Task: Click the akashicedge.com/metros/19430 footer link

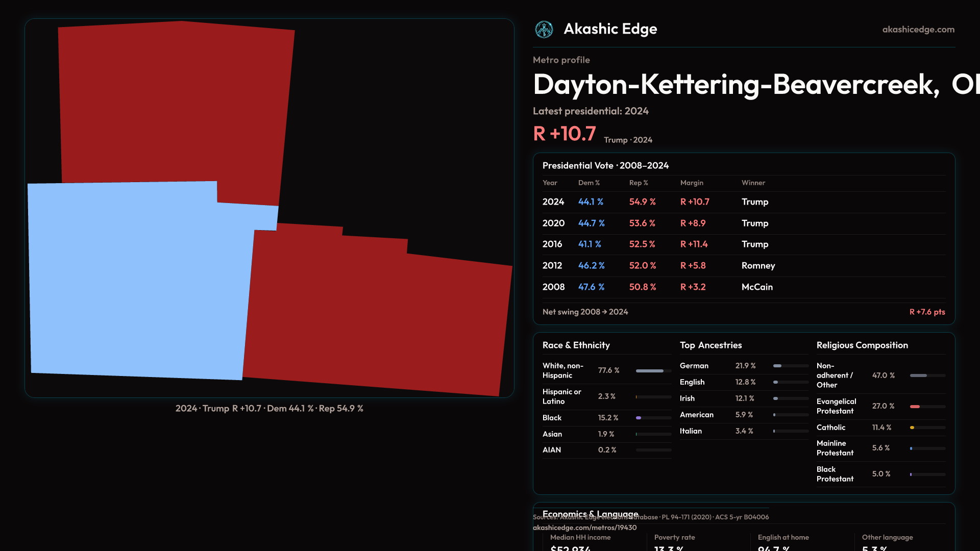Action: pyautogui.click(x=584, y=528)
